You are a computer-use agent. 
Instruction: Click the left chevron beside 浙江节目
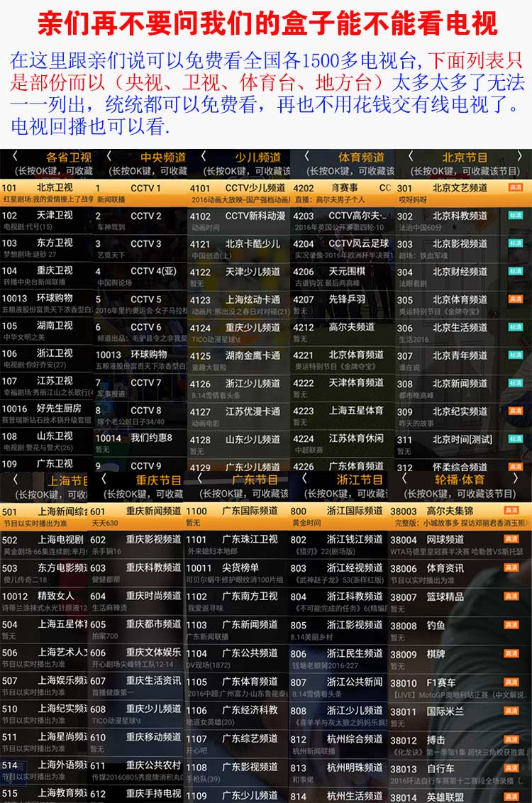[x=304, y=480]
